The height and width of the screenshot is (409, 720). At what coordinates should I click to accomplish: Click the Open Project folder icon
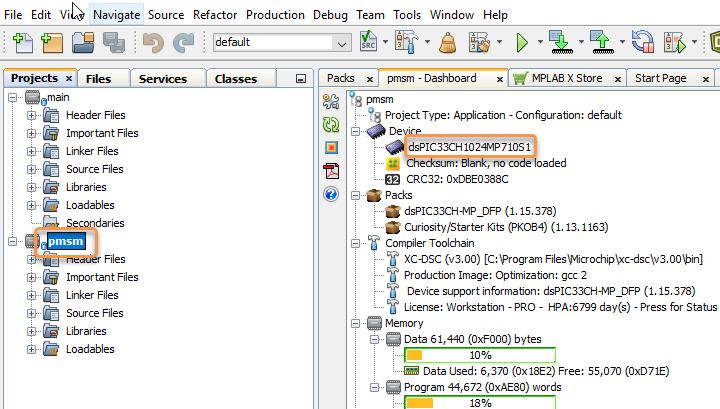pyautogui.click(x=83, y=43)
